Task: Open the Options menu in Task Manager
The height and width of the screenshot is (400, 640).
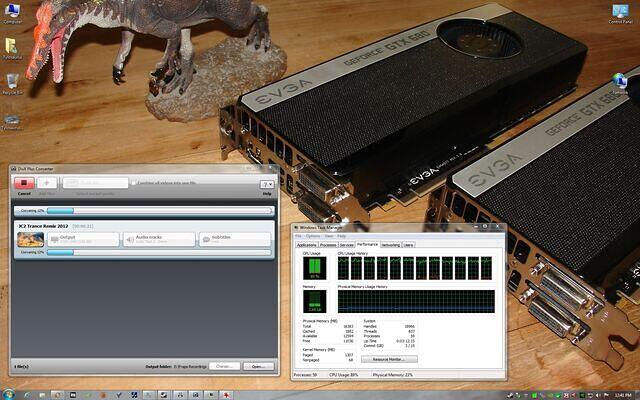Action: coord(313,236)
